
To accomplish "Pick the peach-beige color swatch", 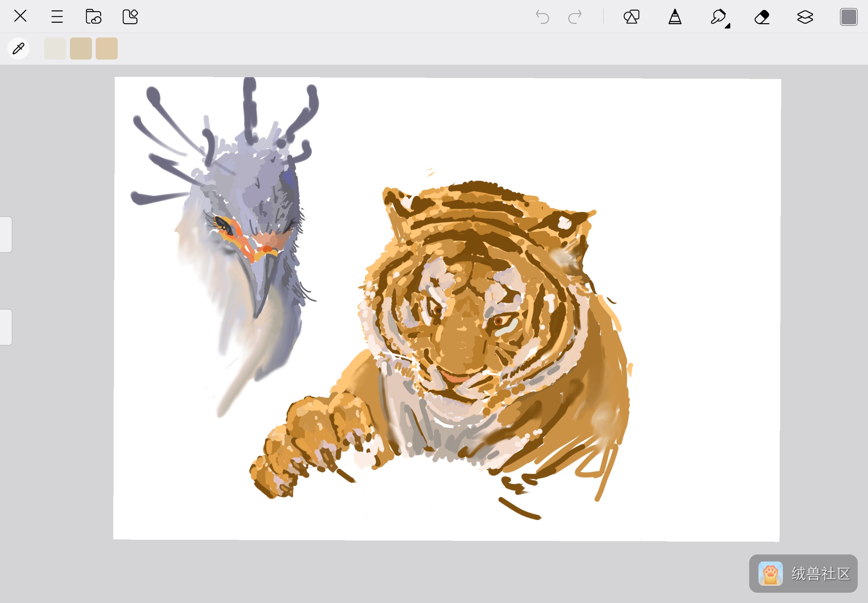I will [106, 49].
